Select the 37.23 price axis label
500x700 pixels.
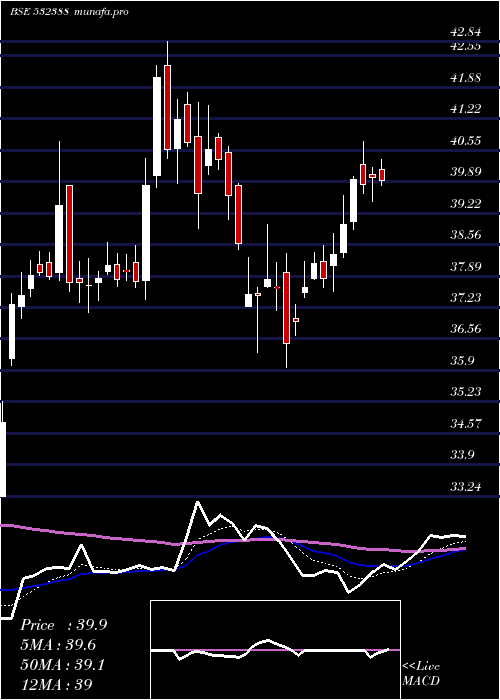coord(466,298)
